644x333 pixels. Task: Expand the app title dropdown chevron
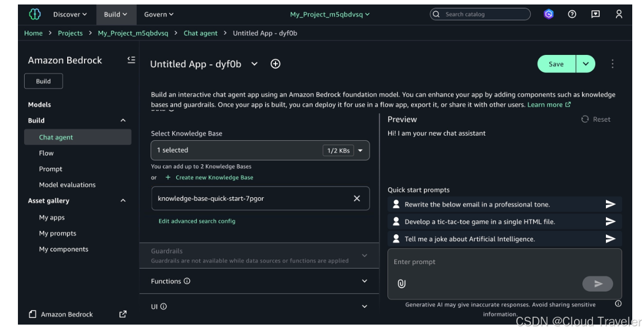click(254, 64)
